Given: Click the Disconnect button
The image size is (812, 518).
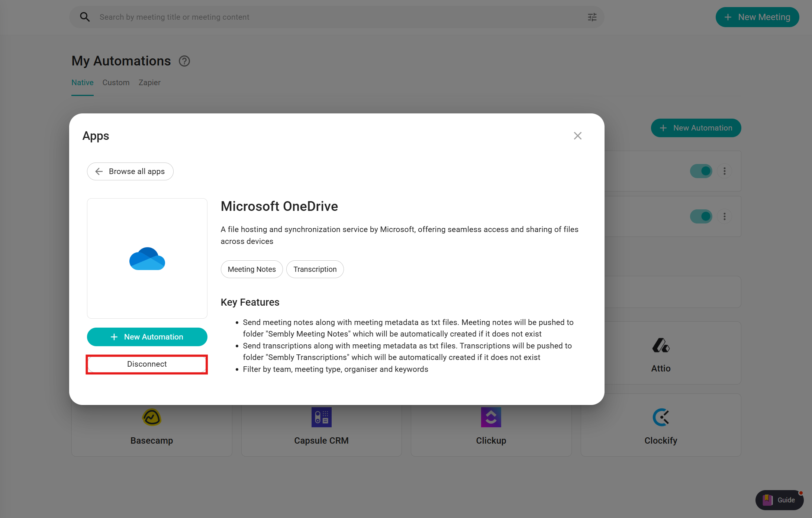Looking at the screenshot, I should pyautogui.click(x=147, y=364).
